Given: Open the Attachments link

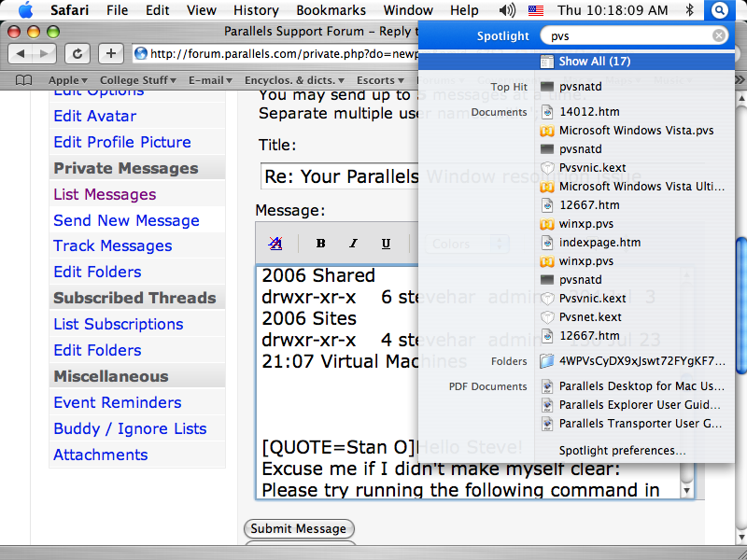Looking at the screenshot, I should click(x=101, y=455).
